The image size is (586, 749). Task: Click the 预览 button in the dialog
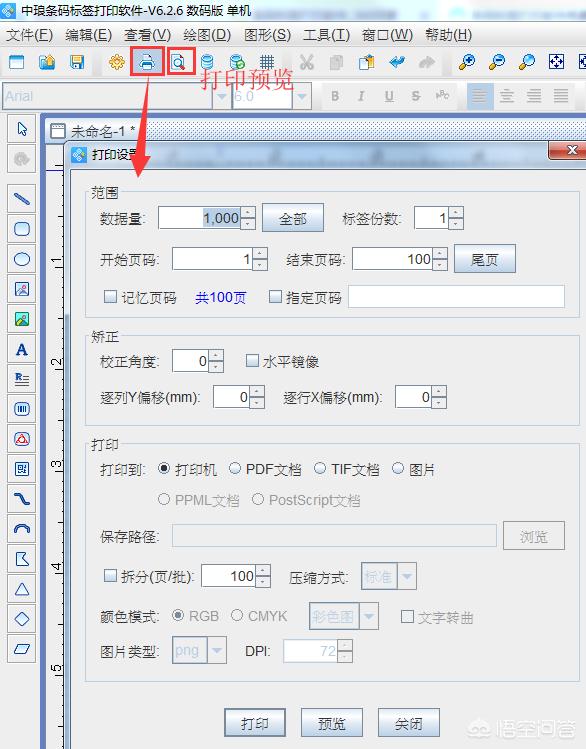331,723
